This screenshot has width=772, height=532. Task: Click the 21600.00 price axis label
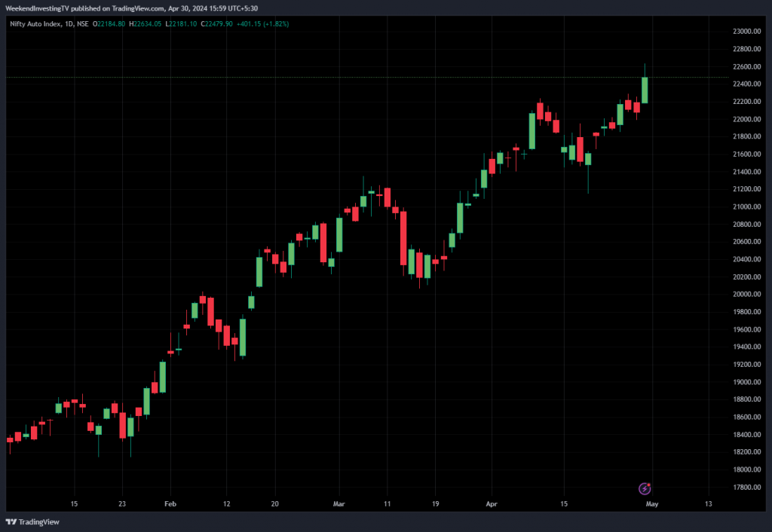746,154
